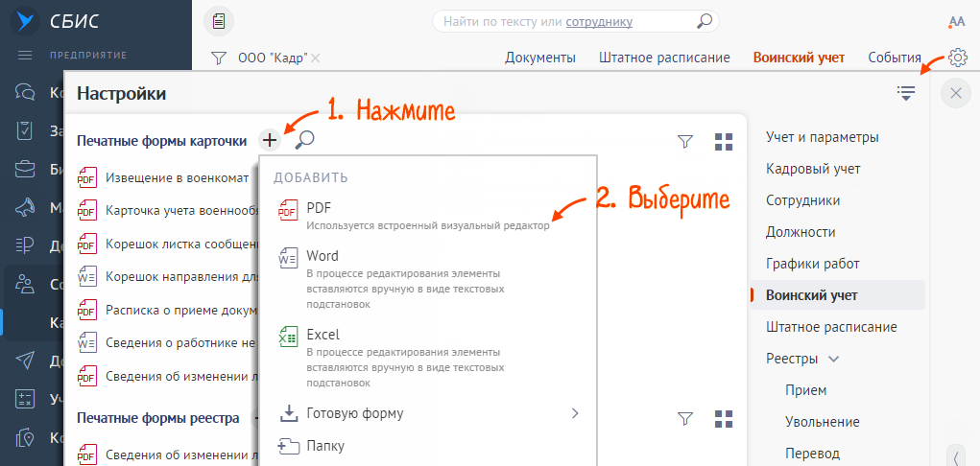
Task: Click plus button next to Печатные формы карточки
Action: [270, 141]
